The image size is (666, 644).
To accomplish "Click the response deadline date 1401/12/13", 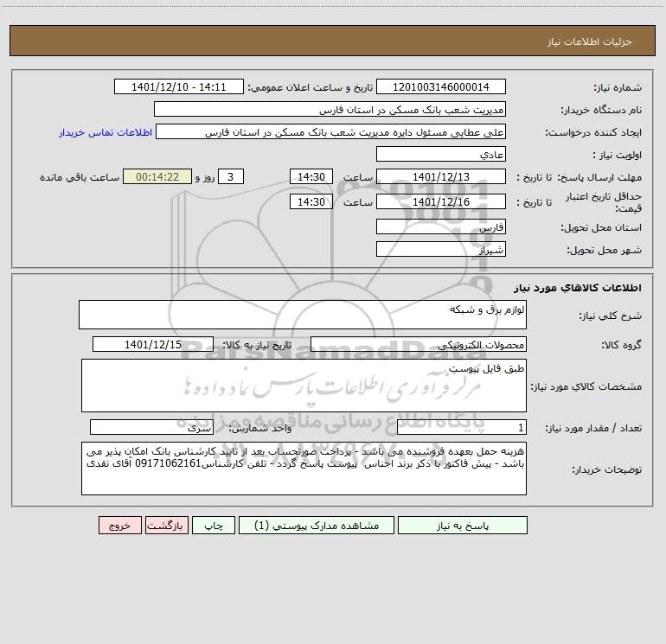I will pyautogui.click(x=441, y=176).
